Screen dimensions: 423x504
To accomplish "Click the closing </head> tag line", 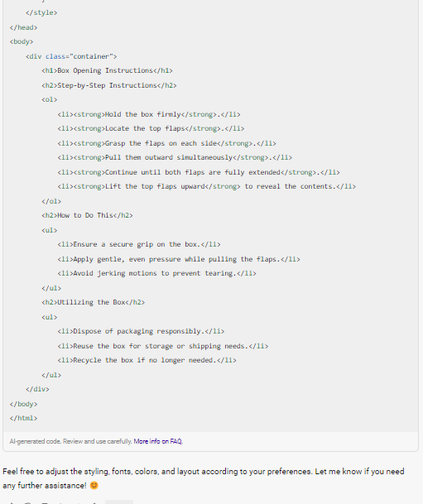I will coord(23,27).
